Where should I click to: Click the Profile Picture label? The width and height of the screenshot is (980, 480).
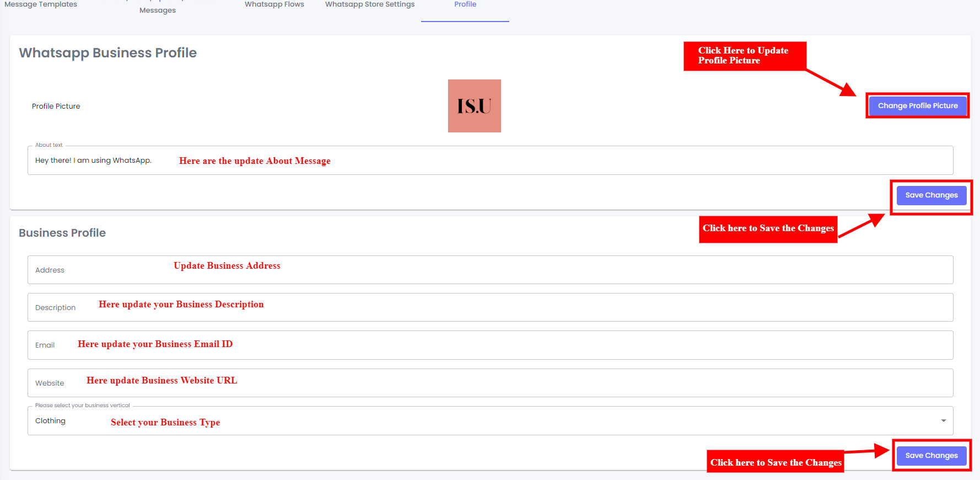coord(56,106)
